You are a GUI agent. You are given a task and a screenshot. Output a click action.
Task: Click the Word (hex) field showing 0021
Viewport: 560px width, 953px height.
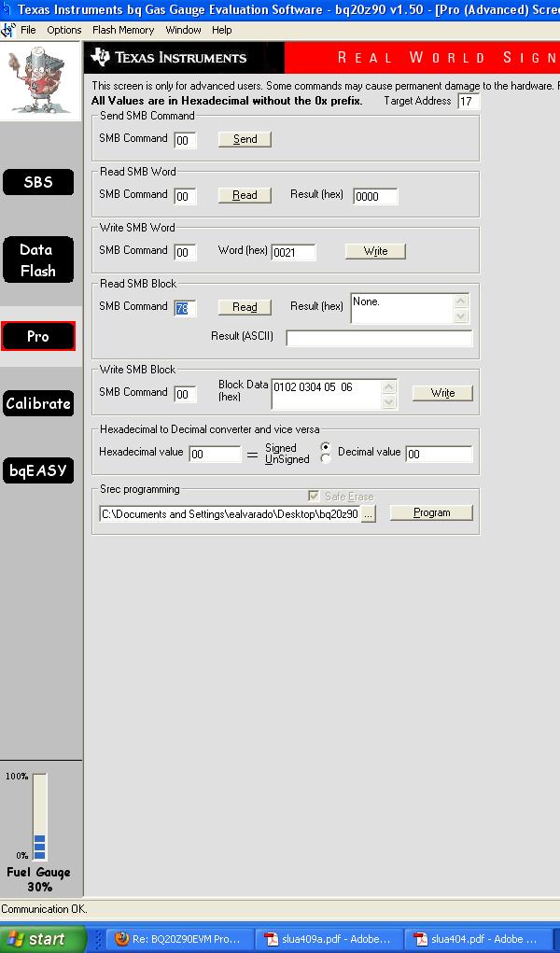tap(294, 252)
